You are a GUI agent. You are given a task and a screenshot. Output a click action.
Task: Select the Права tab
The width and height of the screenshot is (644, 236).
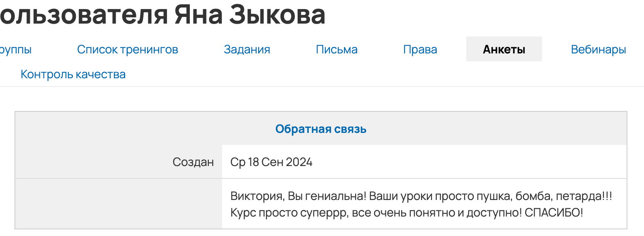[x=420, y=50]
